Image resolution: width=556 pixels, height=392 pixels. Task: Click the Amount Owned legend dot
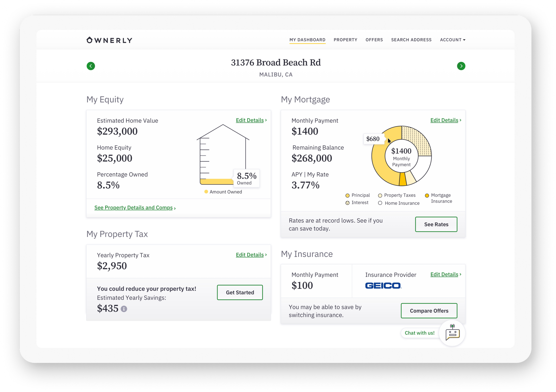[x=206, y=192]
